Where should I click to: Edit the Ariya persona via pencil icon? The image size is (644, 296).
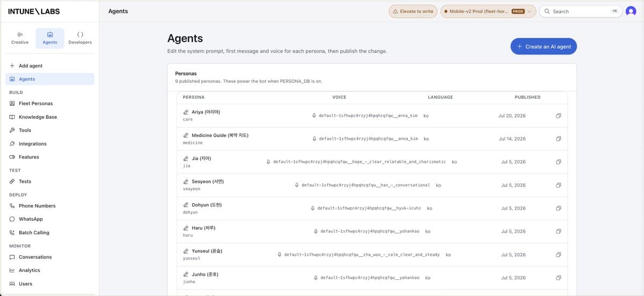(x=186, y=112)
